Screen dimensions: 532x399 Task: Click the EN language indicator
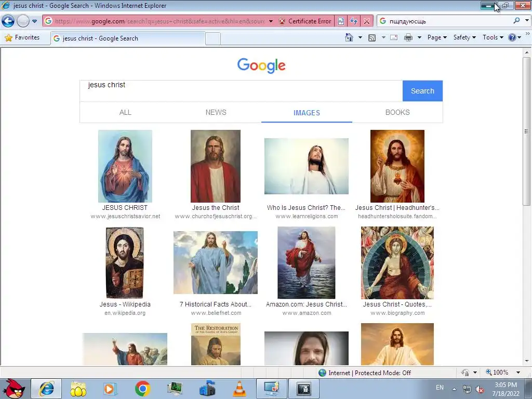click(440, 388)
